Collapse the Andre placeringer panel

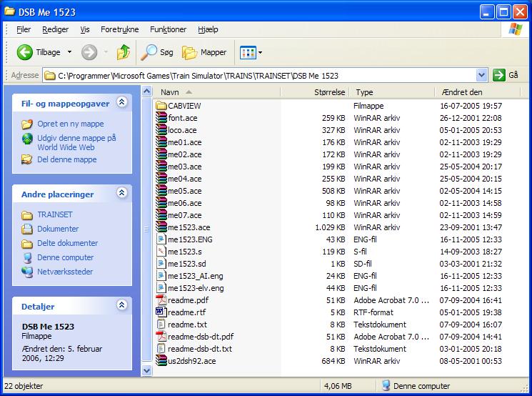click(x=121, y=192)
